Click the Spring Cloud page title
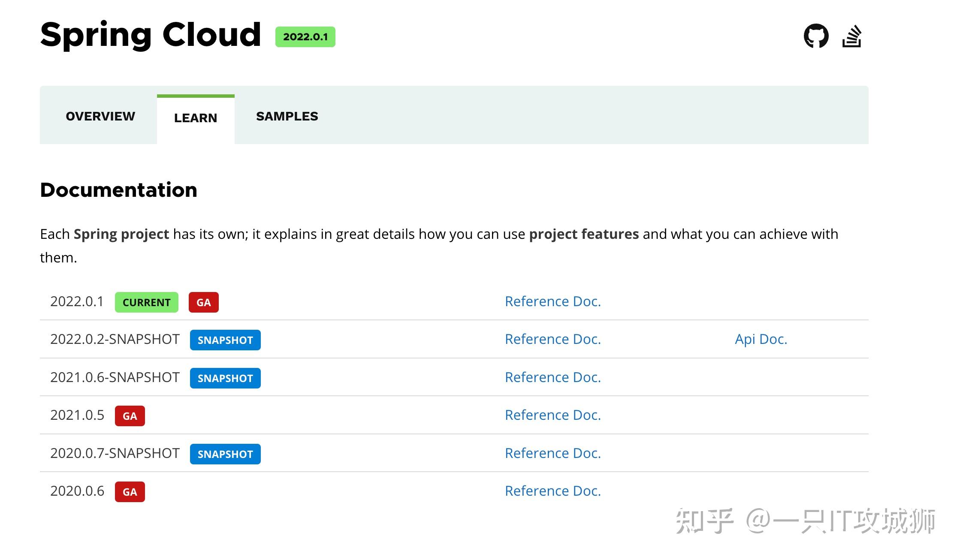Viewport: 960px width, 560px height. coord(150,34)
